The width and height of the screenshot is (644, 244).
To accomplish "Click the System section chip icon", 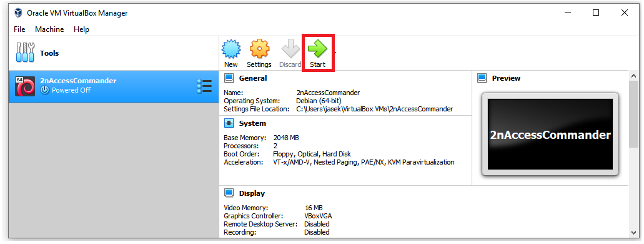I will pos(229,123).
